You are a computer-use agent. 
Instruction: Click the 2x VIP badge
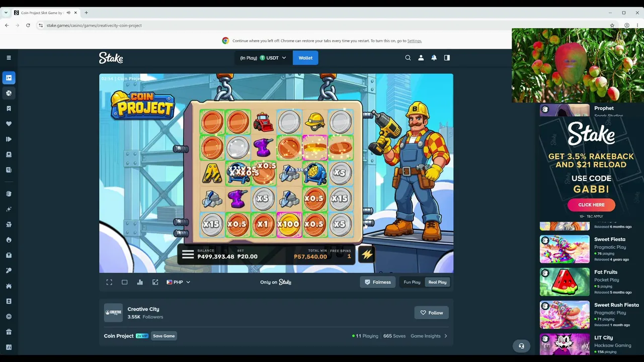click(x=142, y=336)
